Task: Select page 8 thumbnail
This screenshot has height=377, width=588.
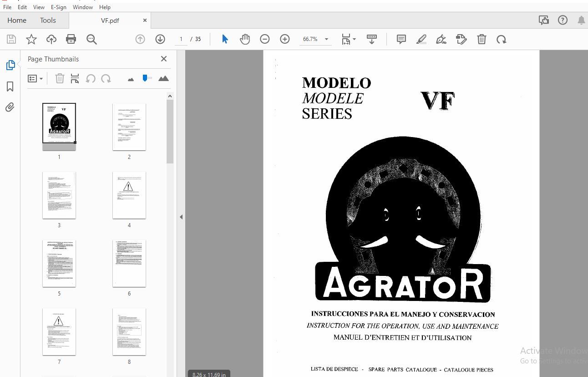Action: point(129,331)
